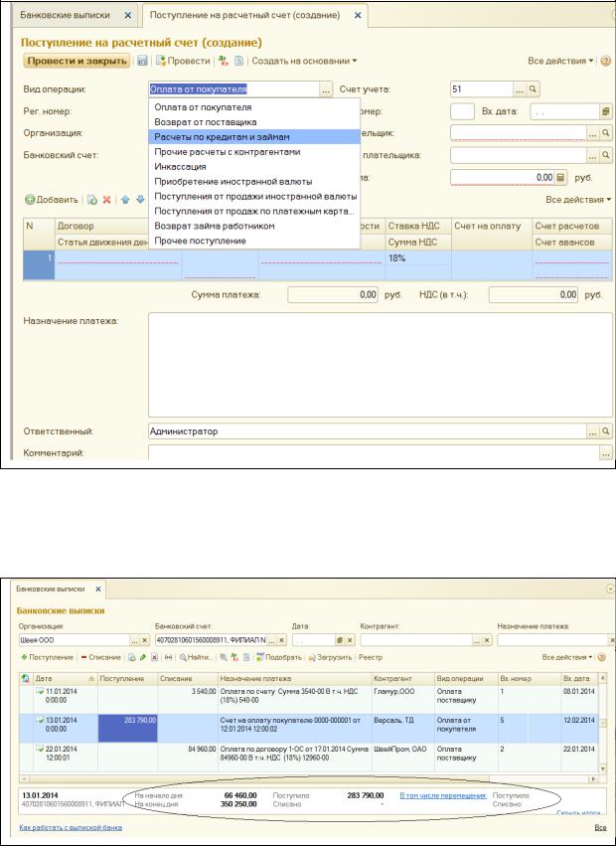The image size is (616, 846).
Task: Choose Поступления от продажи иностранной валюты
Action: click(x=255, y=197)
